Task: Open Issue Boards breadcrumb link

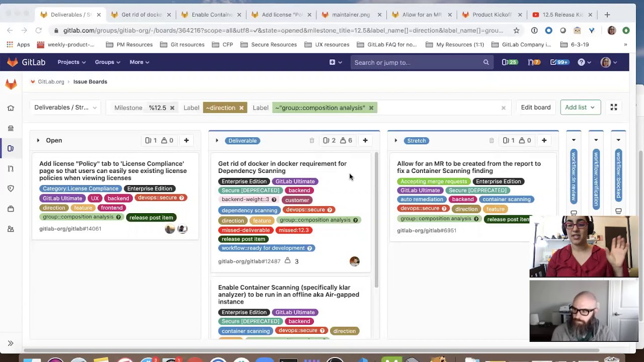Action: 90,81
